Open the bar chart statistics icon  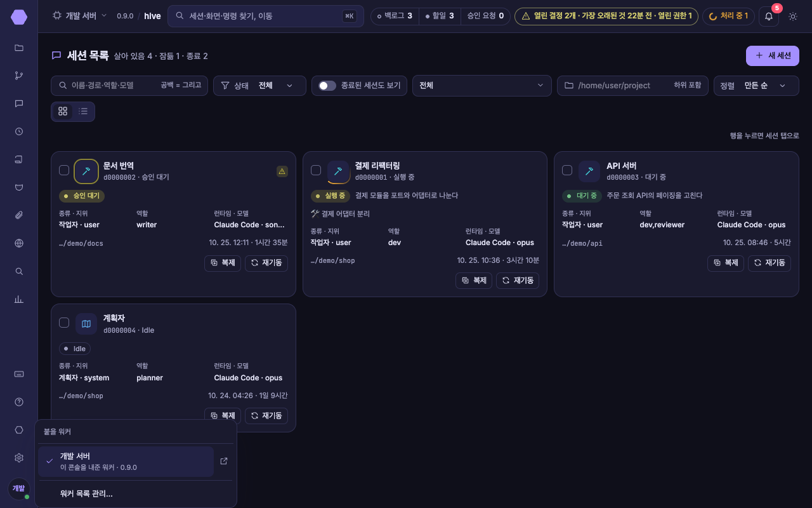click(19, 299)
